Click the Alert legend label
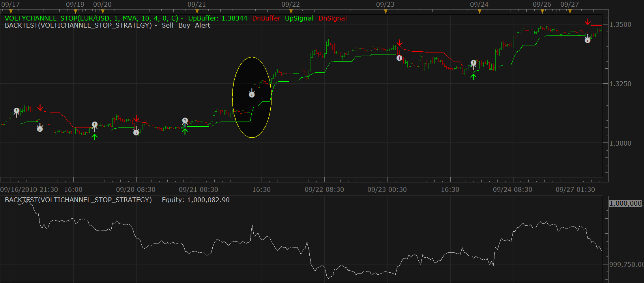644x283 pixels. pyautogui.click(x=202, y=25)
